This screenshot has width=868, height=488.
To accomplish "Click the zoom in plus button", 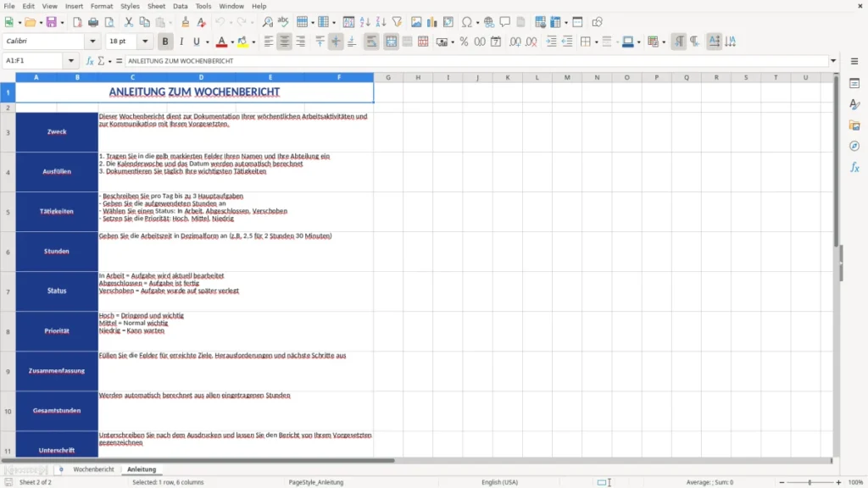I will (838, 482).
